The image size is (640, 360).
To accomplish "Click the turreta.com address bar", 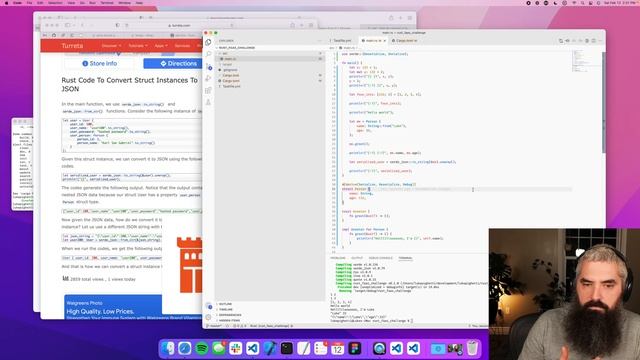I will [x=180, y=25].
